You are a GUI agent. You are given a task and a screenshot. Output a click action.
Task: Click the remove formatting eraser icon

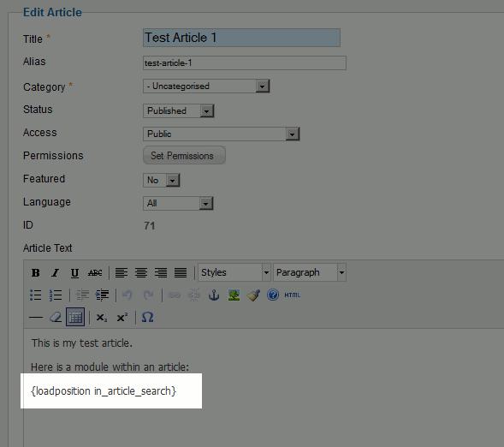[x=56, y=318]
